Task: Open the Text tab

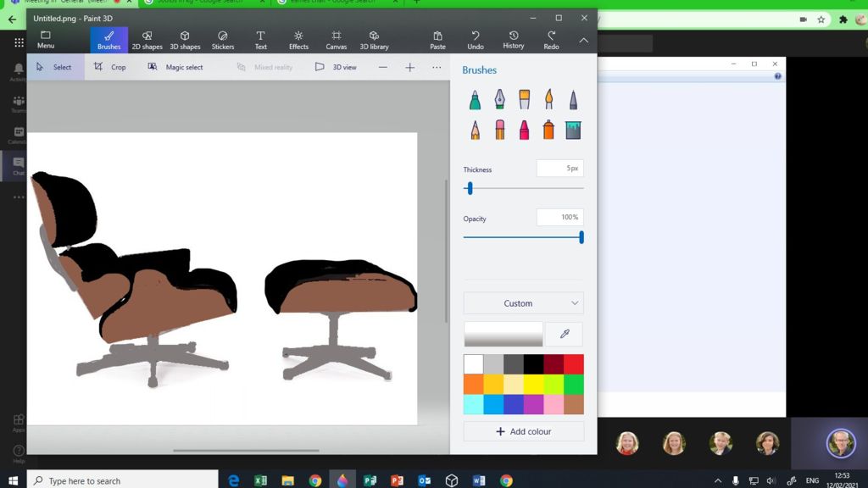Action: (x=261, y=41)
